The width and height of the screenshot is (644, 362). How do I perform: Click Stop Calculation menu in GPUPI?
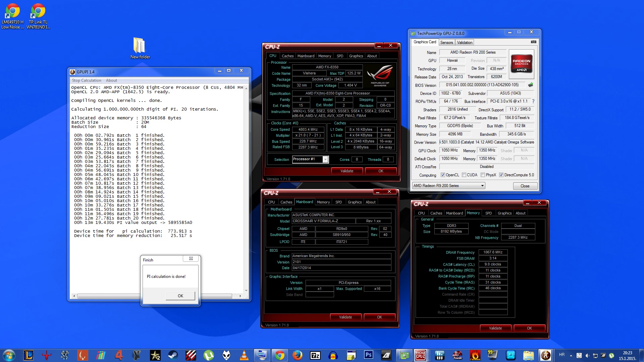click(87, 80)
